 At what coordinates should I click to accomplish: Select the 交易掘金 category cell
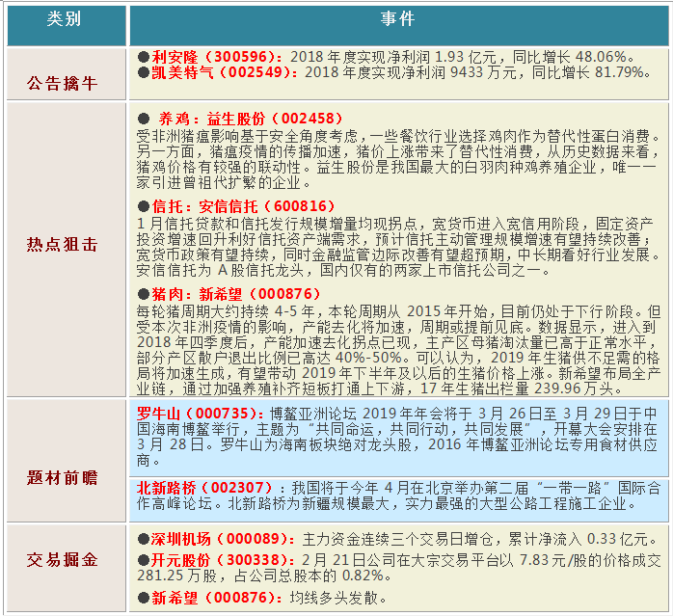point(67,568)
